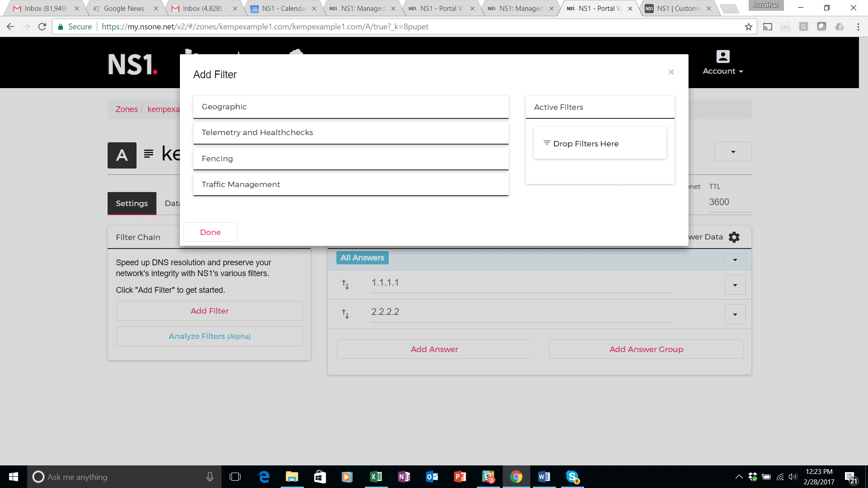868x488 pixels.
Task: Open dropdown menu for answer 1.1.1.1
Action: 735,285
